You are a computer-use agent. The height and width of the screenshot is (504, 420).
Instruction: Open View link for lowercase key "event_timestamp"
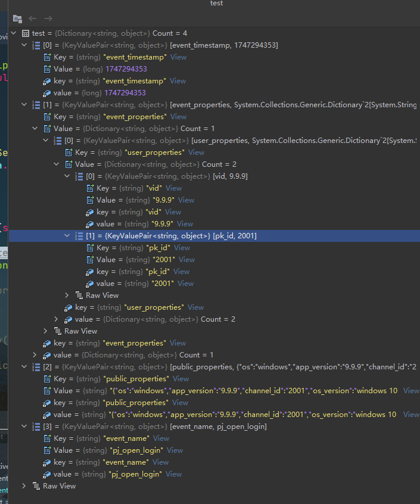pos(178,81)
